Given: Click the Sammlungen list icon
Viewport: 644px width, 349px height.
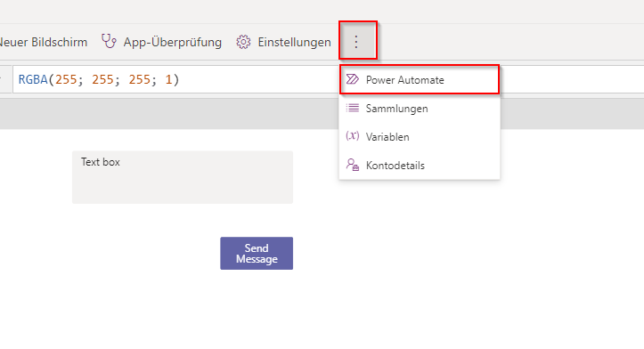Looking at the screenshot, I should click(353, 108).
